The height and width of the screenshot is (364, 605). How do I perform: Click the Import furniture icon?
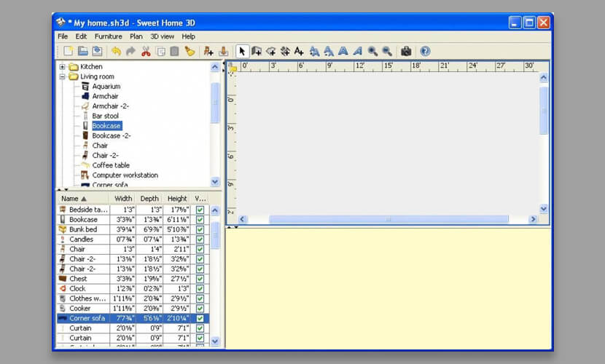pos(223,51)
